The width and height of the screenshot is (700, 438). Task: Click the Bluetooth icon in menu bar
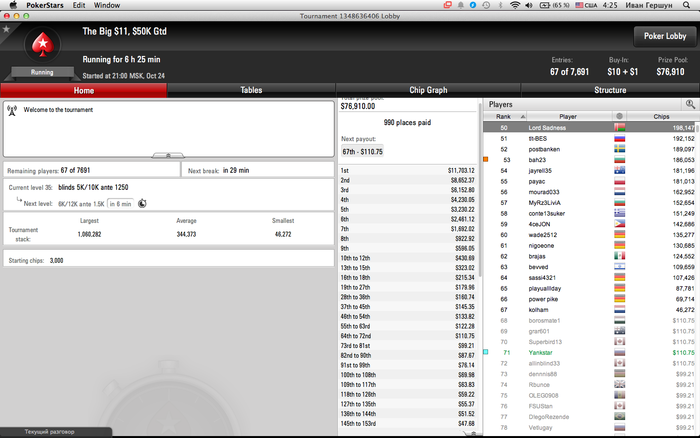(500, 5)
